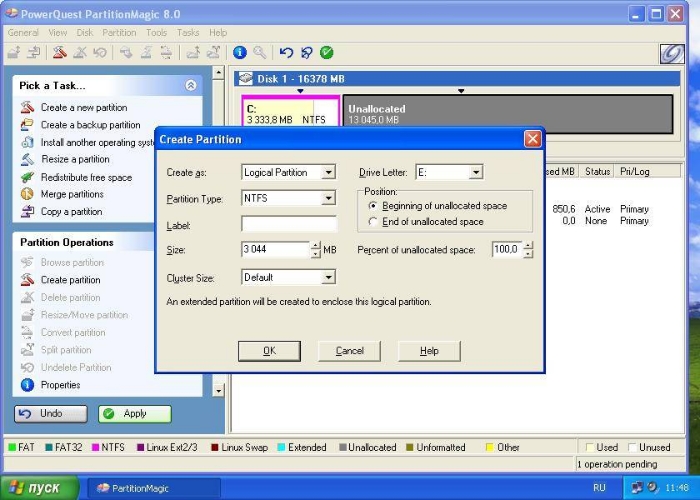Choose Merge partitions task in sidebar
This screenshot has height=500, width=700.
[x=71, y=194]
